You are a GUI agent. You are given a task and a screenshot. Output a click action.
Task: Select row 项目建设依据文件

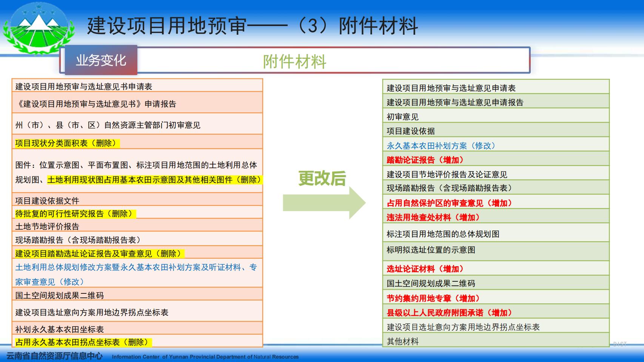[x=137, y=199]
